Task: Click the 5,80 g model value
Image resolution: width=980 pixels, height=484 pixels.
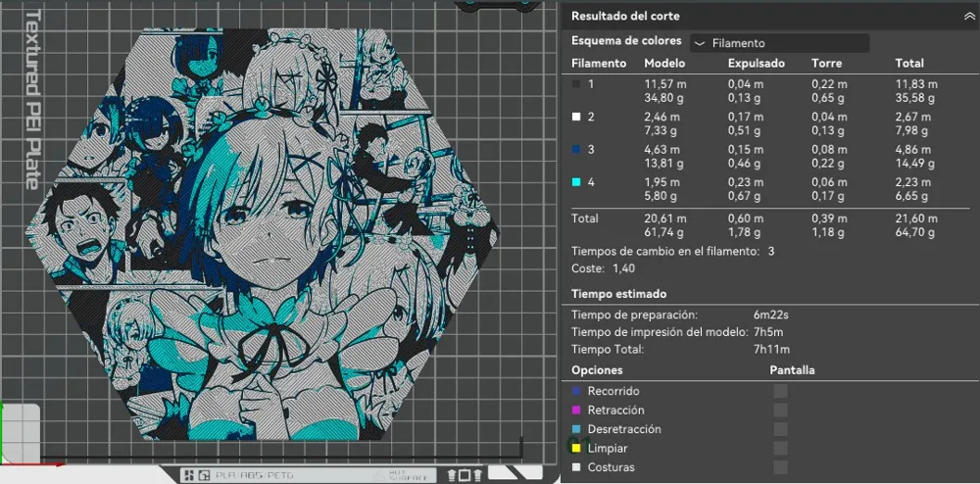Action: click(661, 196)
